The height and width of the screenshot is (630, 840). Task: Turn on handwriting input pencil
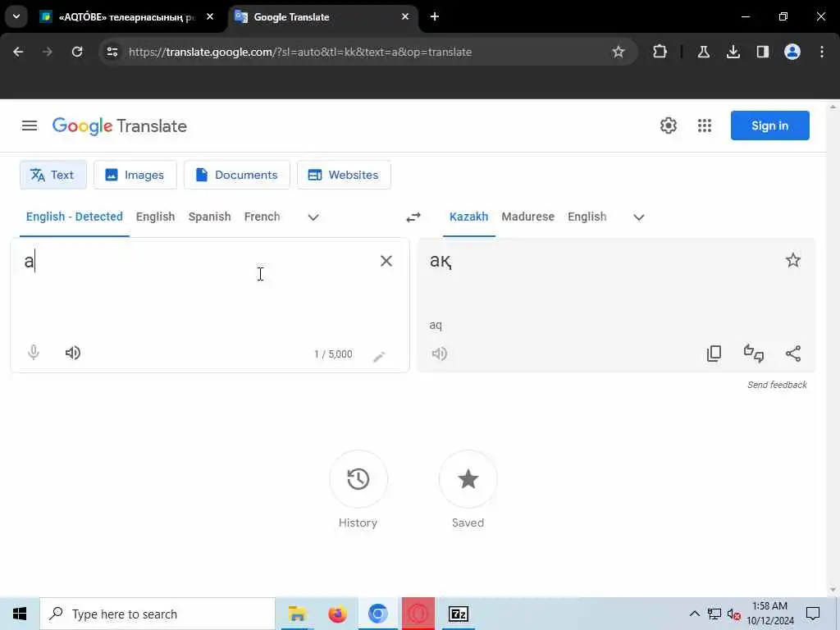[379, 356]
